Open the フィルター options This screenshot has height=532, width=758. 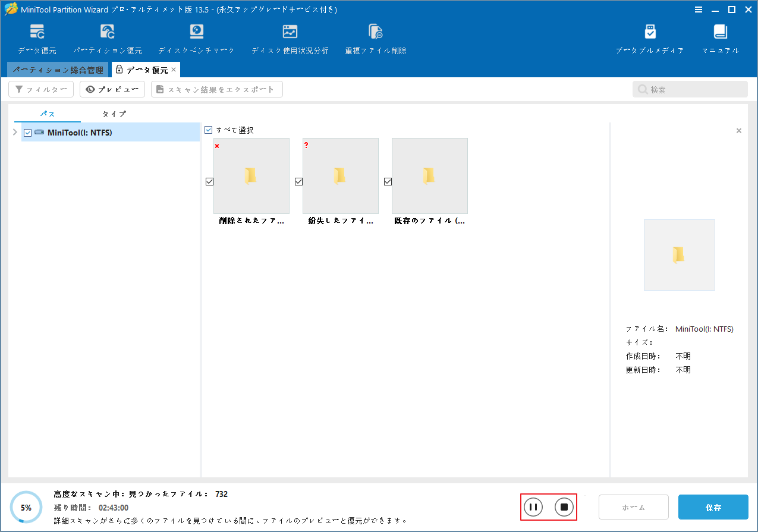pos(40,89)
